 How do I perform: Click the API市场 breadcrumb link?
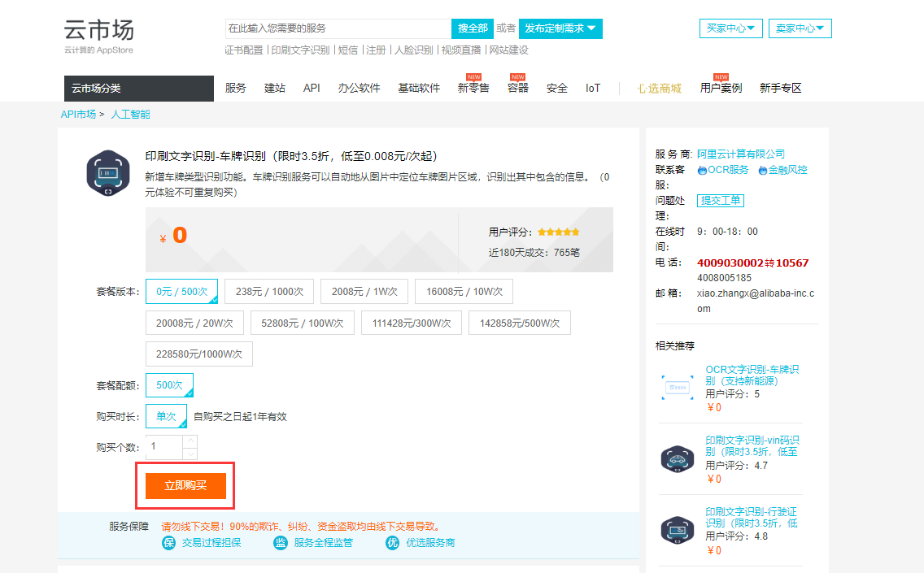pyautogui.click(x=78, y=115)
